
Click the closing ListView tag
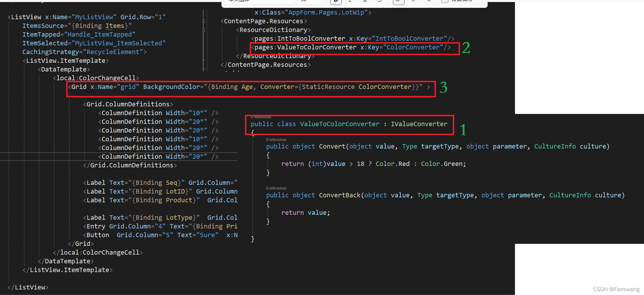[x=28, y=287]
